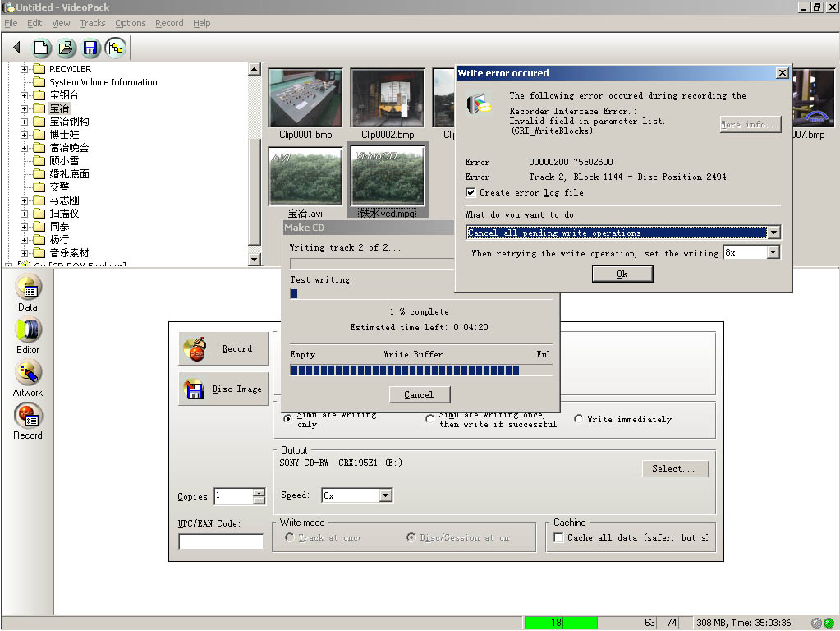The height and width of the screenshot is (631, 840).
Task: Expand the 宝钢台 tree node
Action: pos(24,95)
